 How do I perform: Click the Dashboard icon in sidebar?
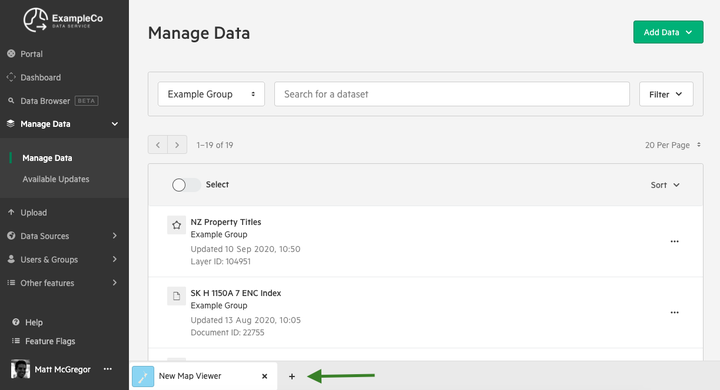(x=11, y=77)
